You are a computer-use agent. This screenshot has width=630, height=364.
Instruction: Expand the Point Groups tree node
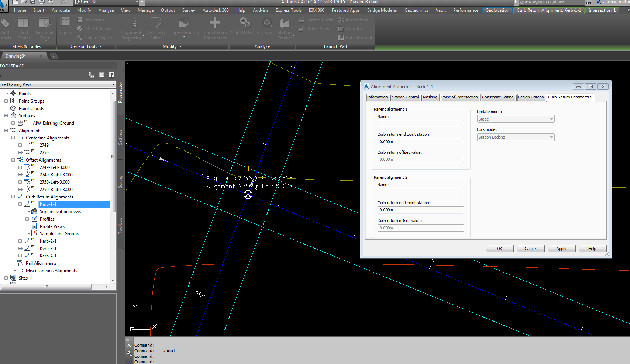point(6,101)
